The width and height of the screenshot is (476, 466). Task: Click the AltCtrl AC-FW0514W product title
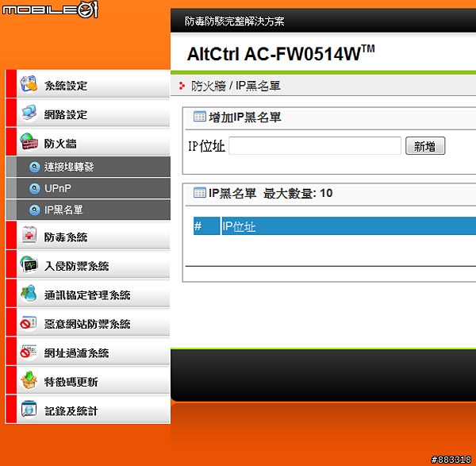point(281,54)
